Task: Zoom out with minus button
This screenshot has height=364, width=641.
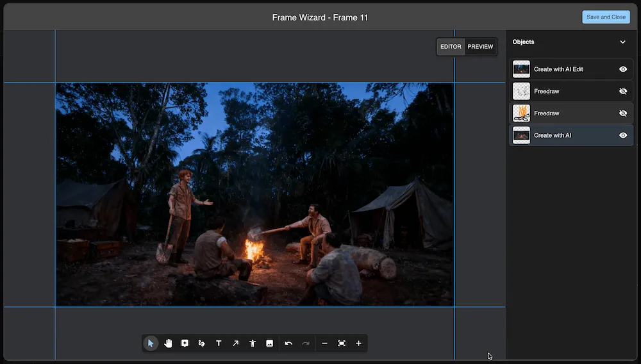Action: click(324, 343)
